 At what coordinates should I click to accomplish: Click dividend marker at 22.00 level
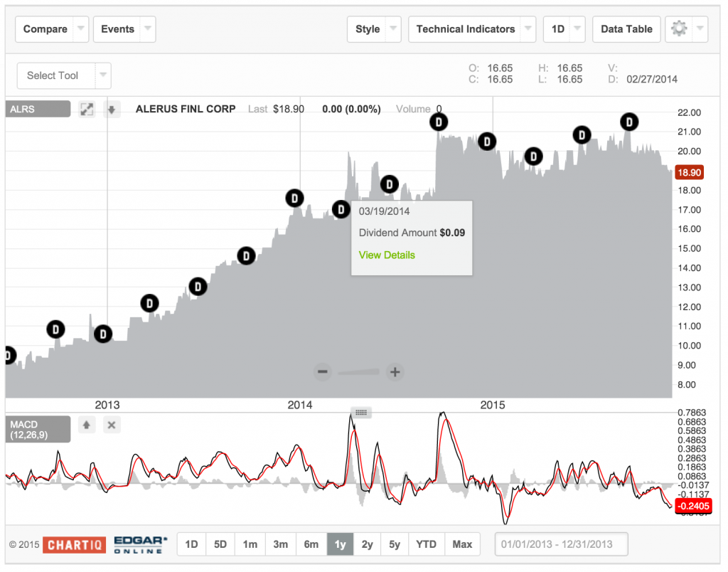(439, 122)
